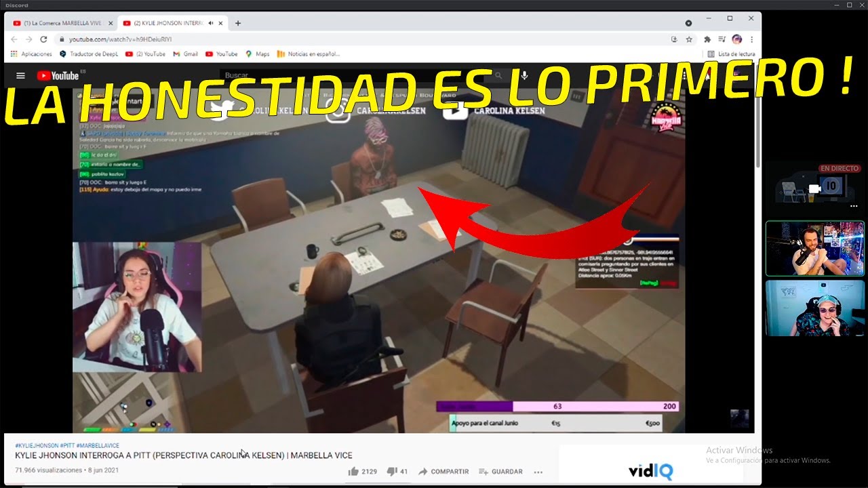868x488 pixels.
Task: Reload the YouTube page
Action: pyautogui.click(x=43, y=39)
